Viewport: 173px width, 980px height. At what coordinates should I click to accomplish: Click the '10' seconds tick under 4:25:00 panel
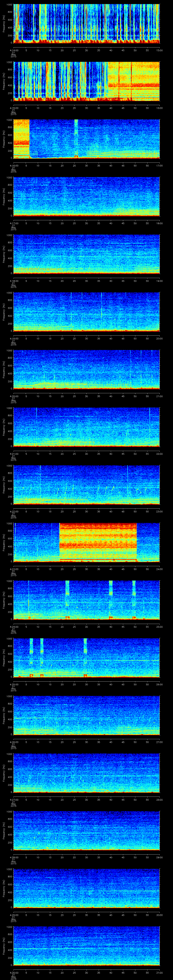click(38, 684)
